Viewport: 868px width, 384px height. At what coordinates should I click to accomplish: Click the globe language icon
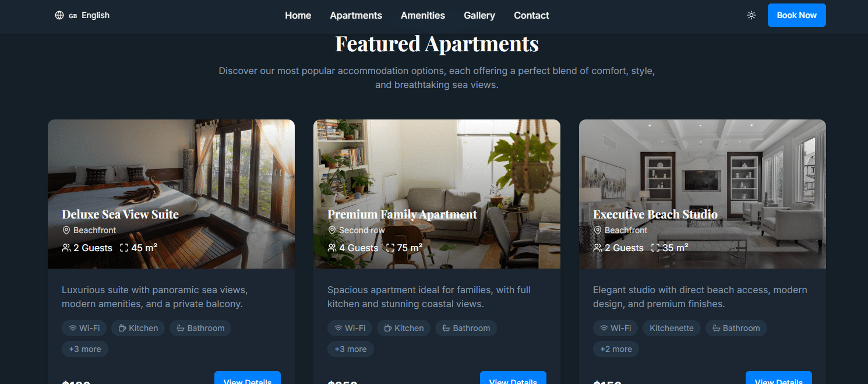[x=59, y=15]
